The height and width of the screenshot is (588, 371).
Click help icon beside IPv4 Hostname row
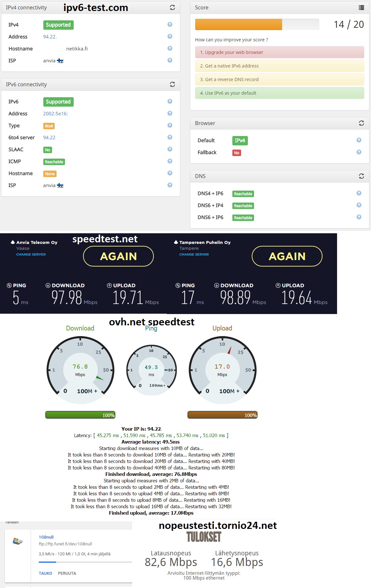tap(170, 48)
